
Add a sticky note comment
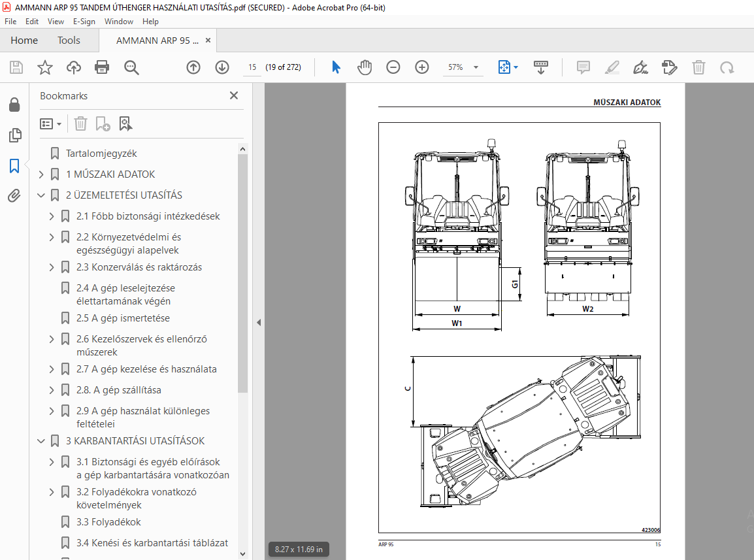(x=583, y=67)
